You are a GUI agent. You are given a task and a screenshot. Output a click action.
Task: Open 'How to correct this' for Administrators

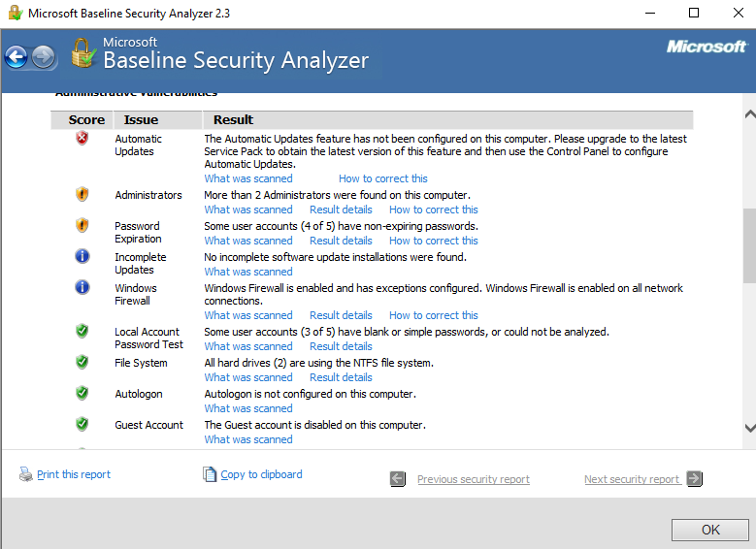tap(434, 210)
